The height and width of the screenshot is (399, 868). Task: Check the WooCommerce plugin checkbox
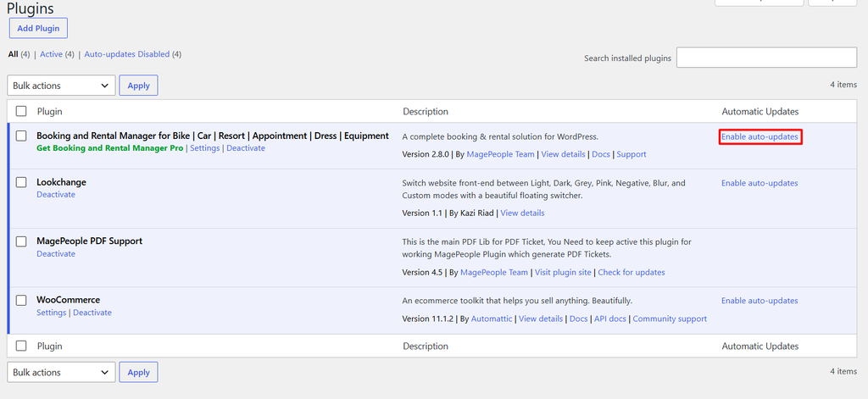pos(21,300)
